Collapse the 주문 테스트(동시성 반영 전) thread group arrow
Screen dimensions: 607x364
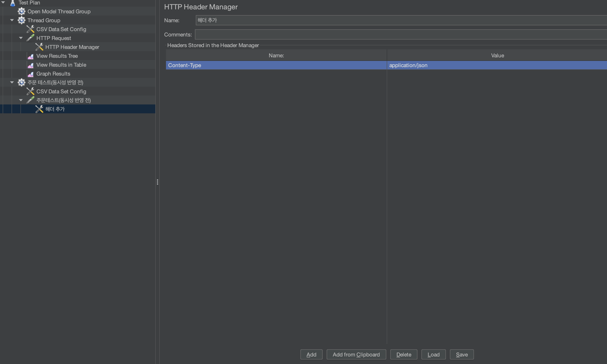(12, 82)
